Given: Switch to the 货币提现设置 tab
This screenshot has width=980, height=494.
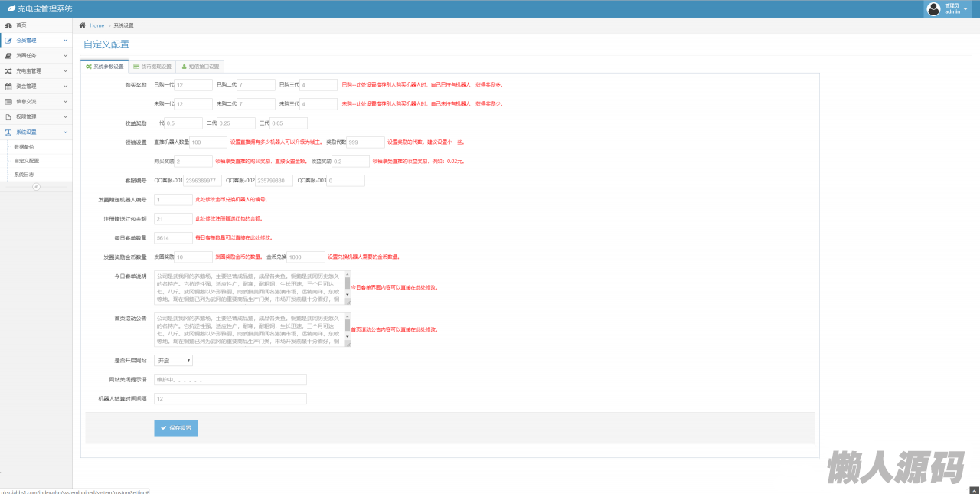Looking at the screenshot, I should (x=152, y=67).
